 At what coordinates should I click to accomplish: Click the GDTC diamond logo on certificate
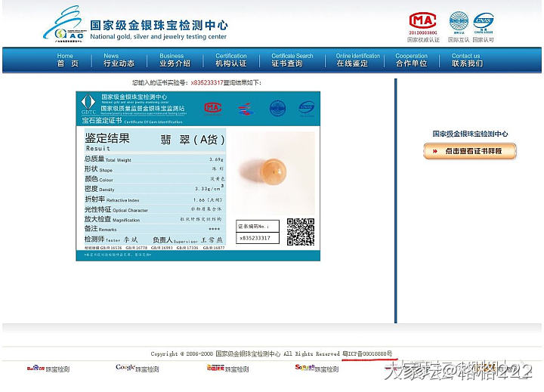click(88, 103)
